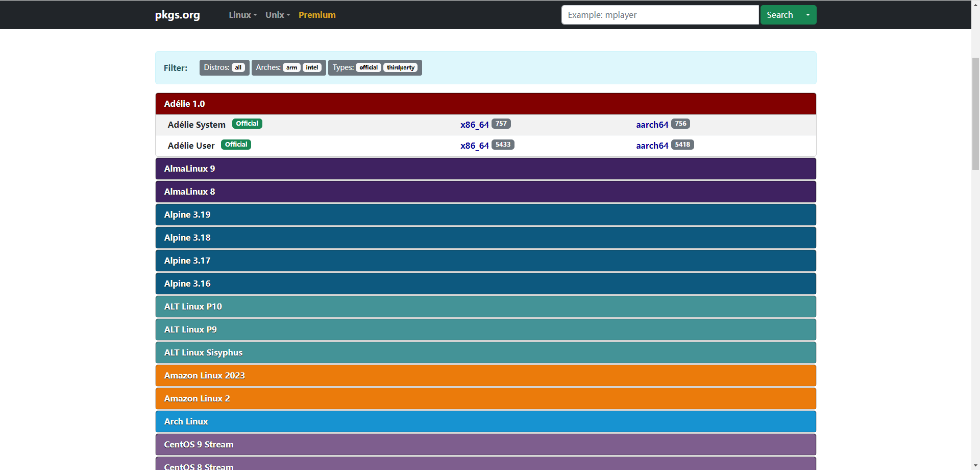Focus the package search input field
Viewport: 980px width, 470px height.
660,15
